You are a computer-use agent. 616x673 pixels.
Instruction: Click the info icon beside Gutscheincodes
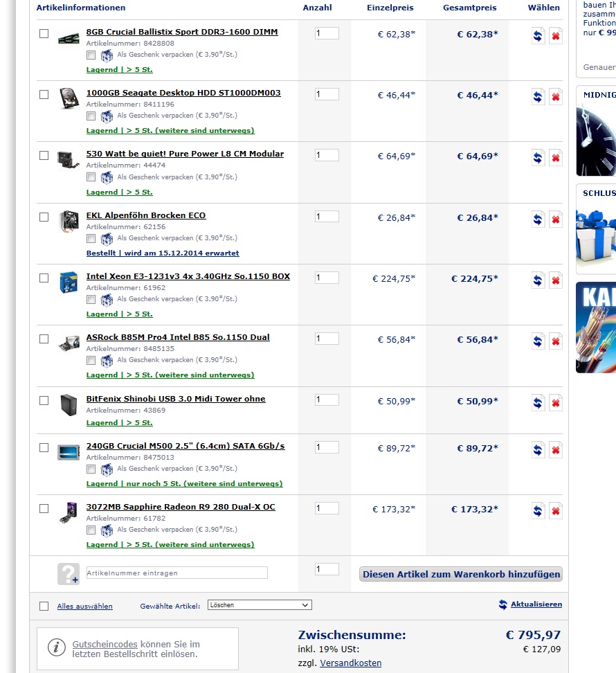(x=57, y=647)
